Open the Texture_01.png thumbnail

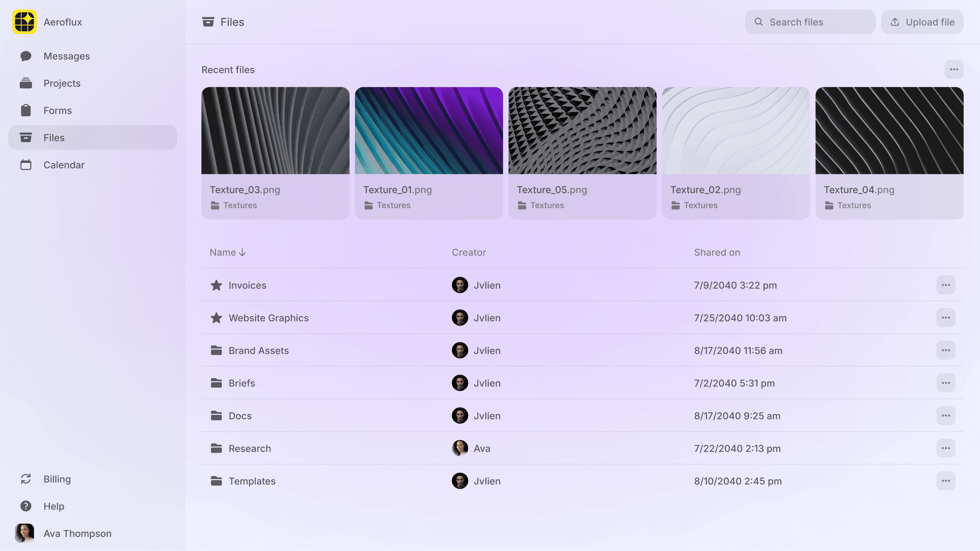[x=429, y=131]
